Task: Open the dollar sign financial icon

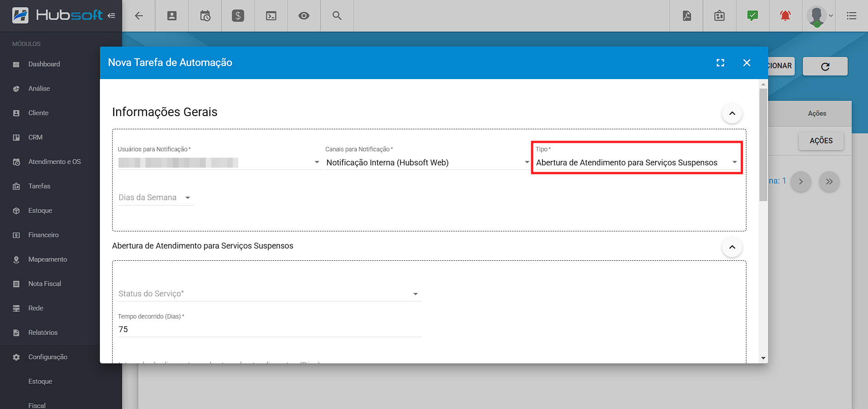Action: click(x=238, y=16)
